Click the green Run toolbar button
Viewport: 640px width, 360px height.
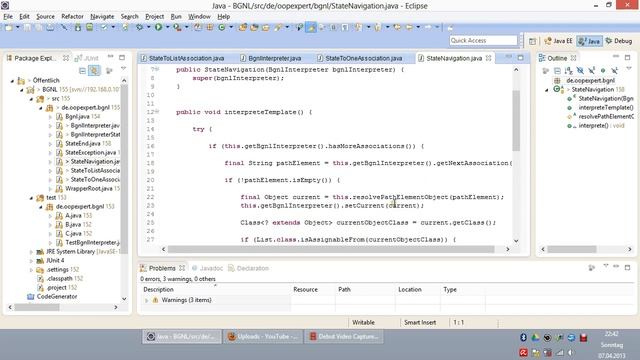click(x=158, y=27)
